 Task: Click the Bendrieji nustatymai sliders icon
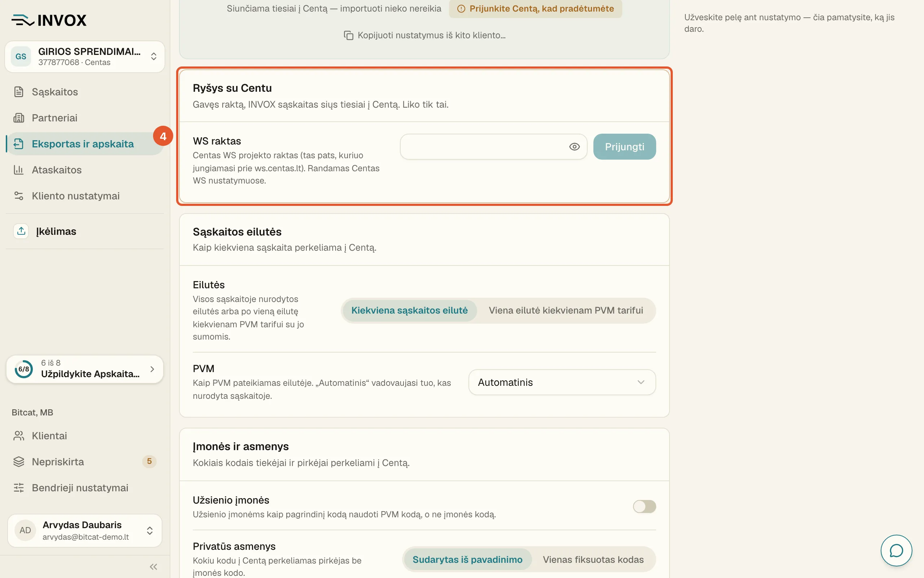click(19, 488)
